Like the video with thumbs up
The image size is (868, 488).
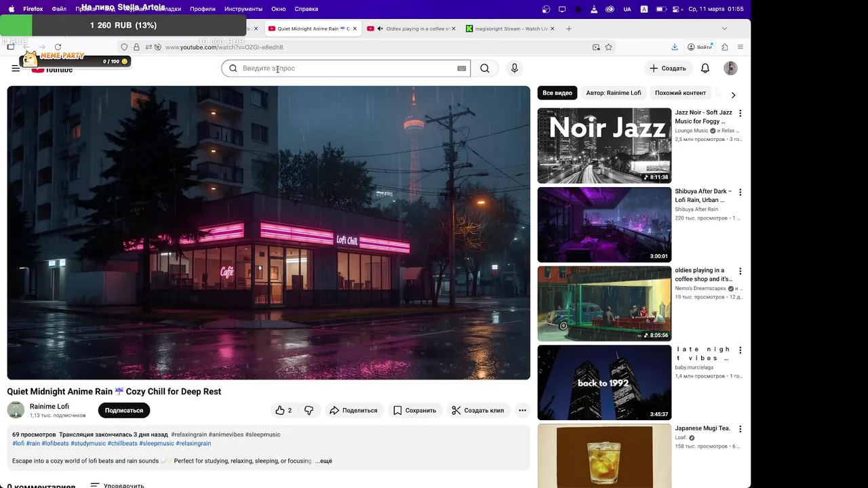pos(283,410)
